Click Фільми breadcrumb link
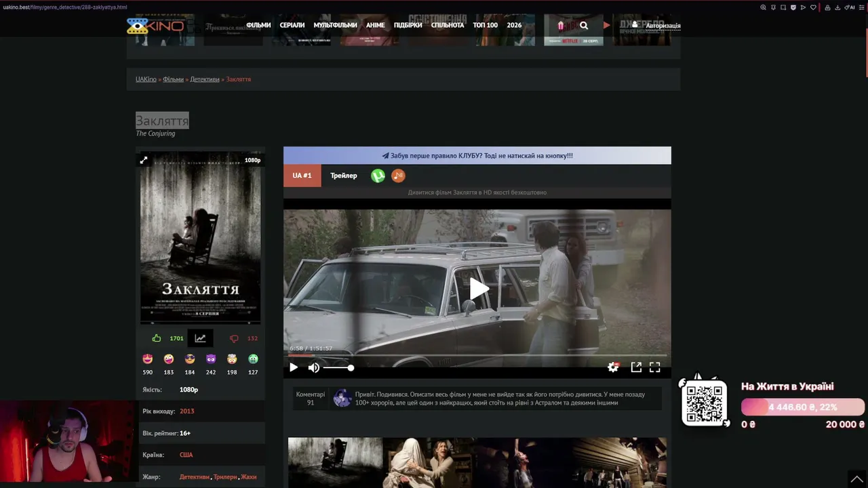Viewport: 868px width, 488px height. [x=173, y=79]
